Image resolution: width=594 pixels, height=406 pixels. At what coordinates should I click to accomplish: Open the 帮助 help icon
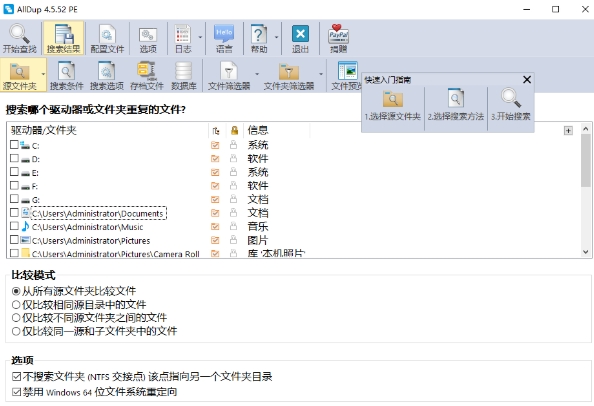point(259,38)
